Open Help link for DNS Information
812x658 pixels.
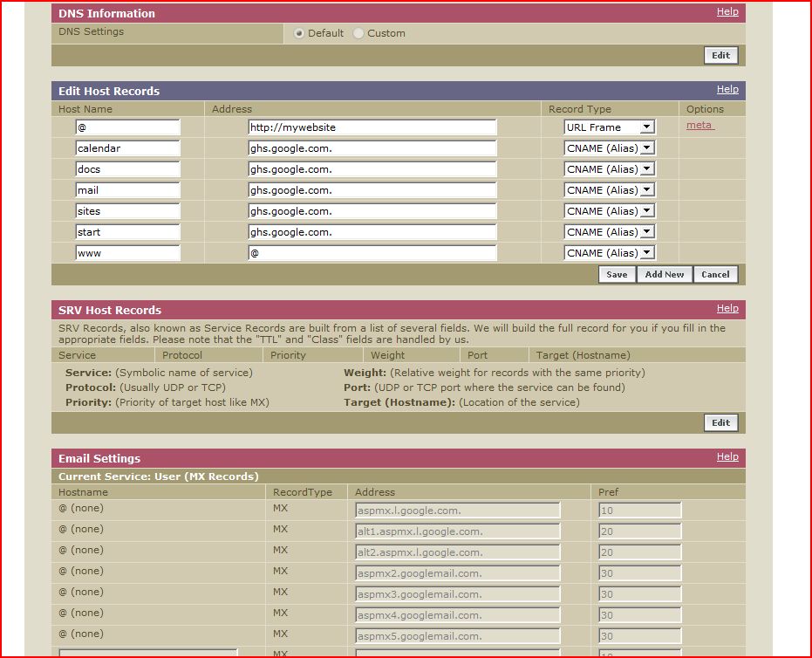(x=727, y=11)
